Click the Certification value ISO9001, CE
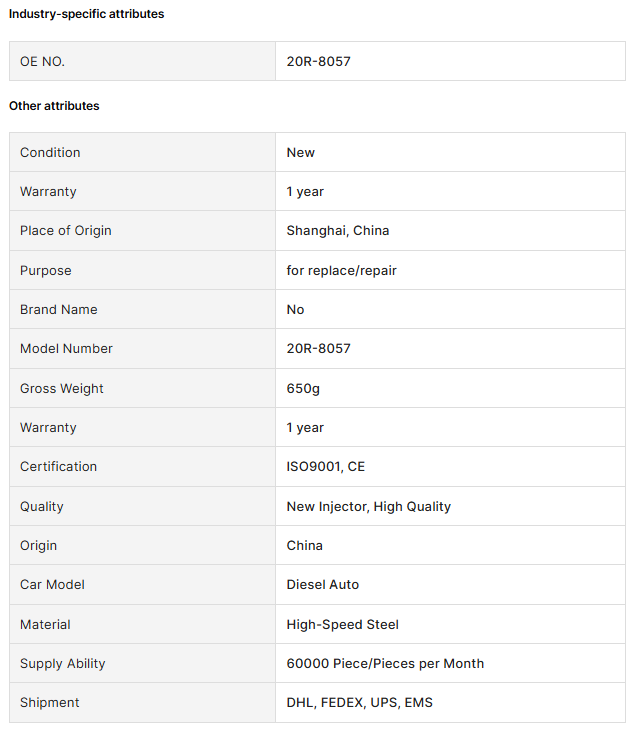 [x=325, y=466]
